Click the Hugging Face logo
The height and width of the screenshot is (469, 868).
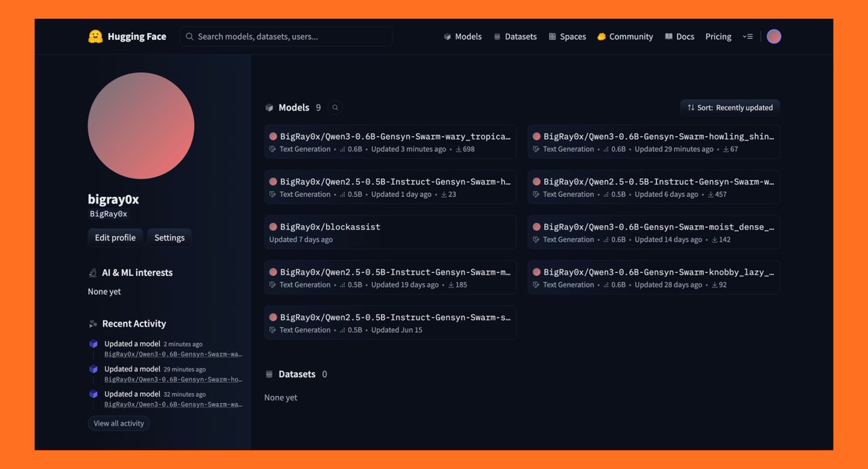click(x=127, y=36)
